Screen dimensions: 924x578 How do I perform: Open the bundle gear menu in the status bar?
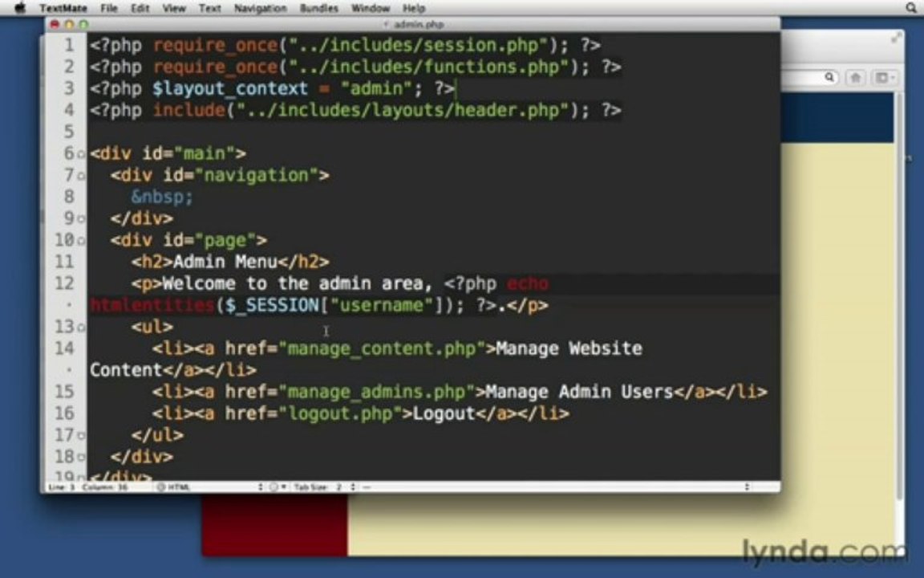click(277, 487)
